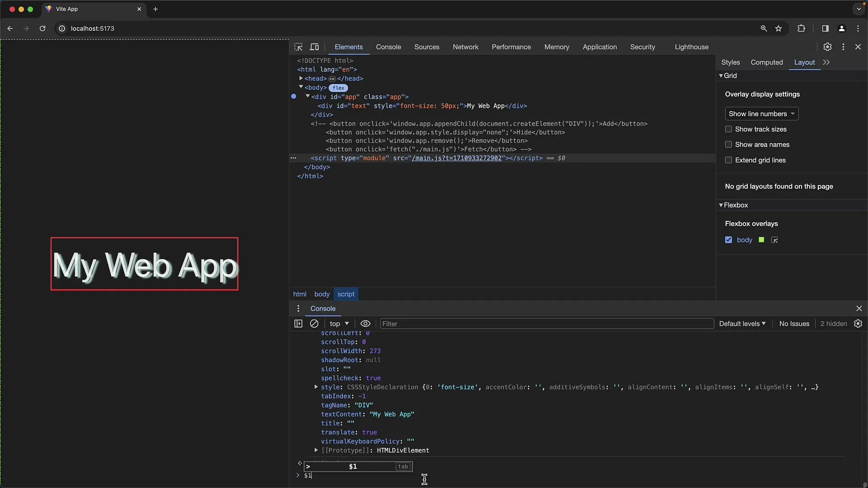Screen dimensions: 868x488
Task: Follow the main.js script source link
Action: pyautogui.click(x=456, y=158)
